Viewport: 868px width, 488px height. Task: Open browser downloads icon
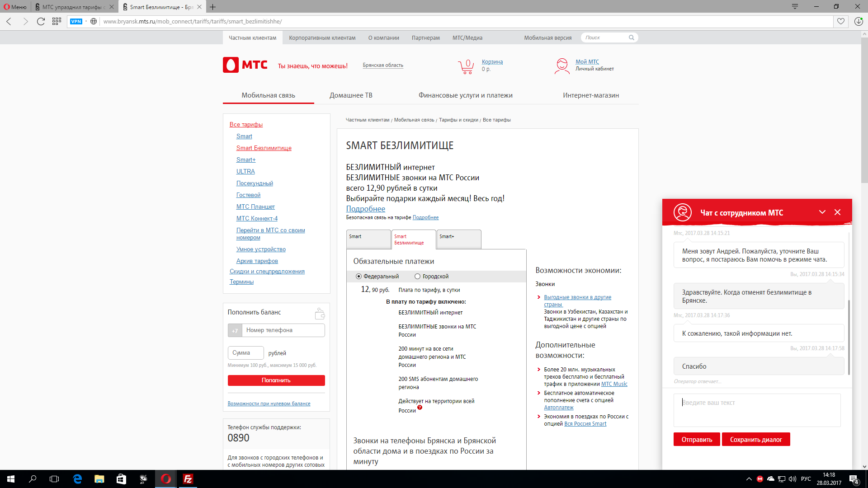tap(859, 21)
